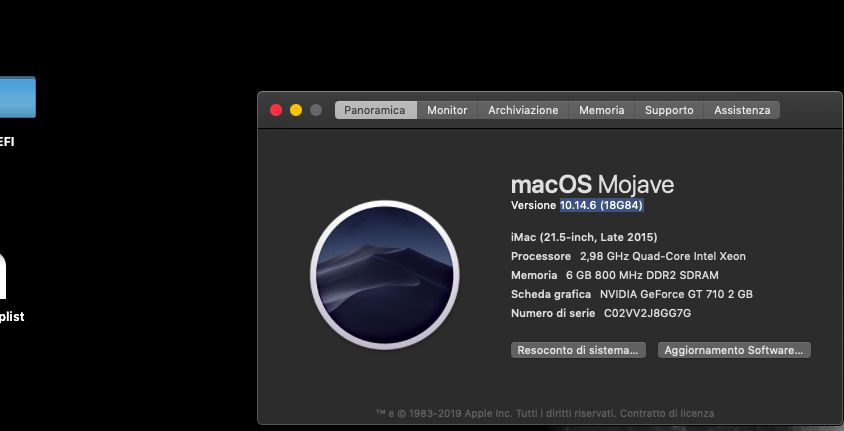Click the Scheda grafica label

(x=551, y=294)
